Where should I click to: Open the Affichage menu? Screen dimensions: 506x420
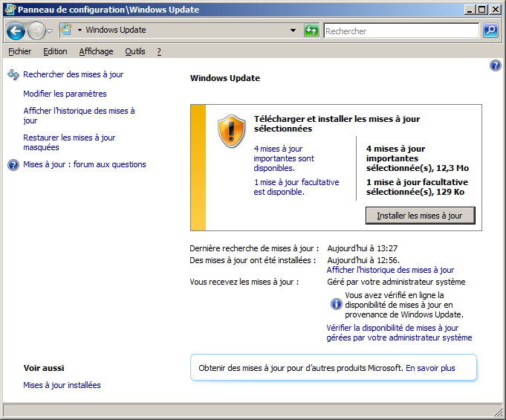point(96,51)
